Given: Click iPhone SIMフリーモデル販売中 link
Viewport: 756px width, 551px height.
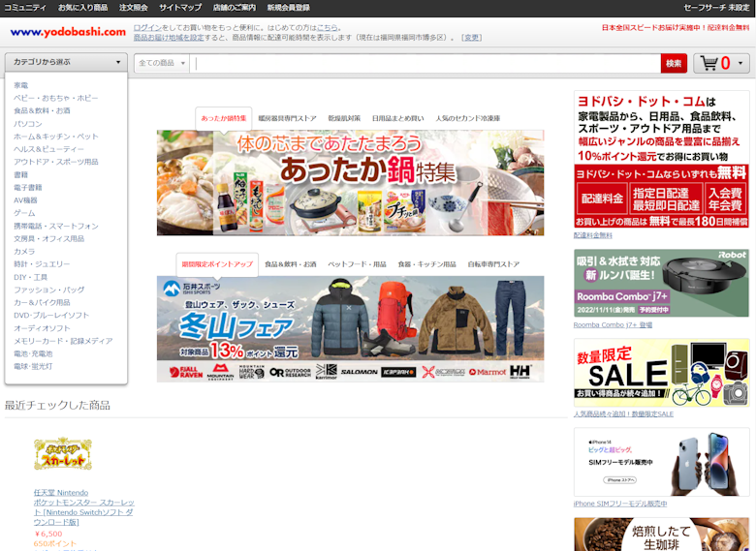Looking at the screenshot, I should (620, 504).
